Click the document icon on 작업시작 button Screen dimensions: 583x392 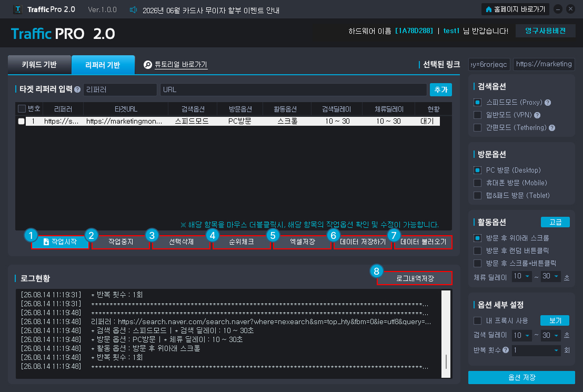tap(46, 242)
